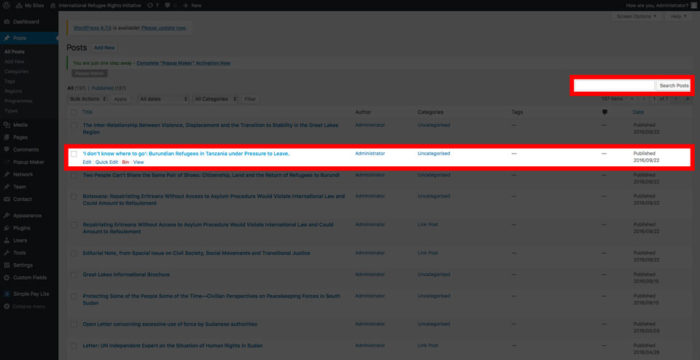Expand the Screen Options panel

coord(637,16)
